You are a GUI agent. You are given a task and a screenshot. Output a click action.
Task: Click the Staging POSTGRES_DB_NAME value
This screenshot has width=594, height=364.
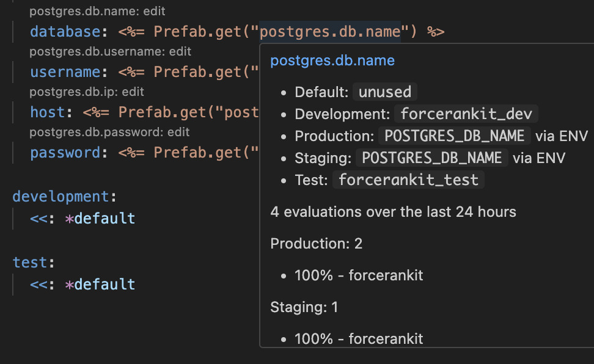pyautogui.click(x=432, y=158)
